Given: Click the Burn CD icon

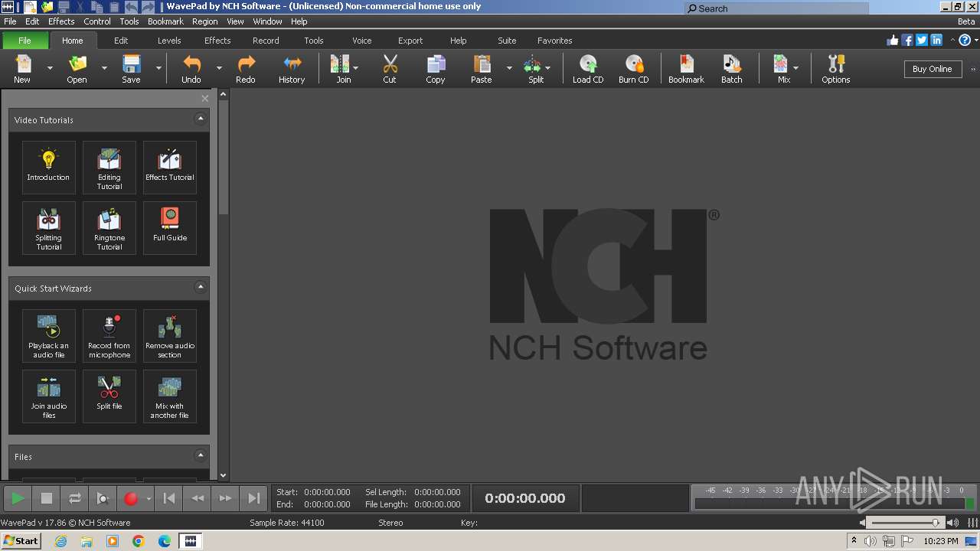Looking at the screenshot, I should (634, 68).
